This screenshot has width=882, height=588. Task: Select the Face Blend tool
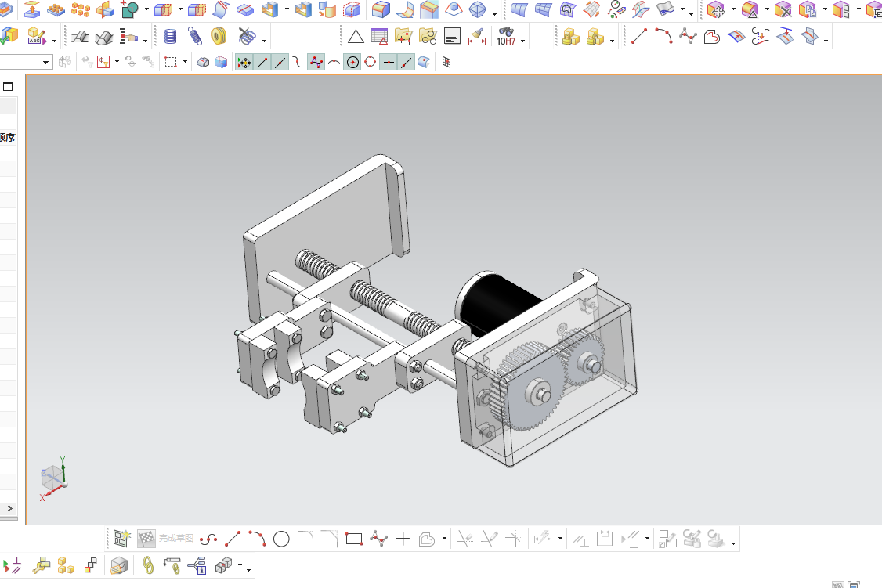tap(404, 9)
